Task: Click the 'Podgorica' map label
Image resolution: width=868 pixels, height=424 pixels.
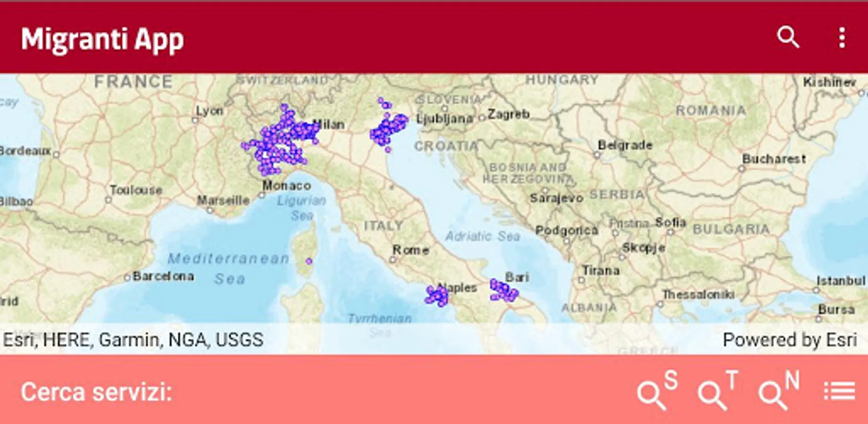Action: click(567, 230)
